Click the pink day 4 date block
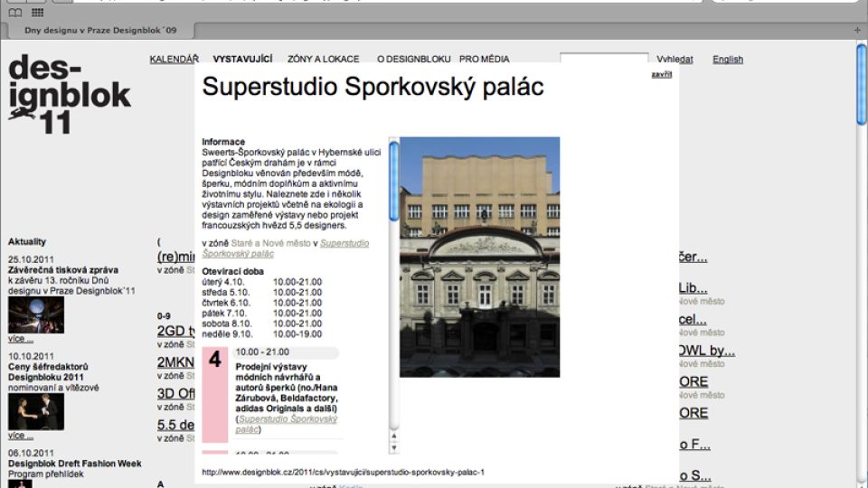The height and width of the screenshot is (488, 868). (215, 394)
